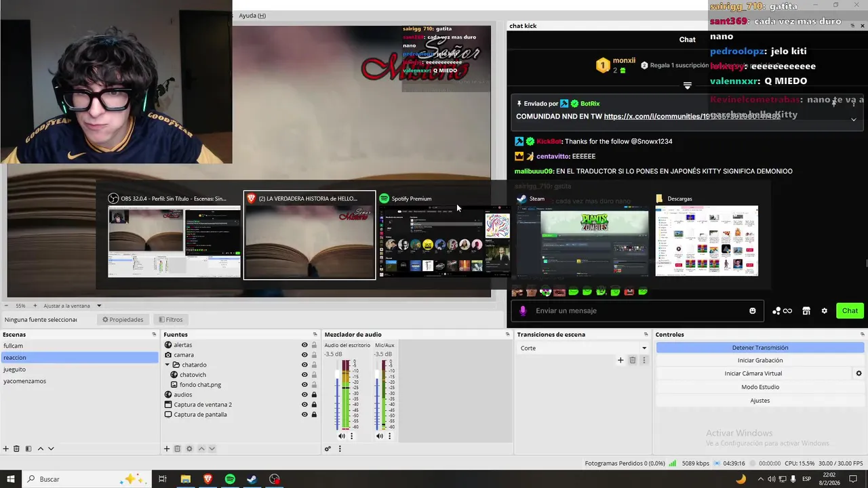This screenshot has height=488, width=868.
Task: Open Brave browser from the taskbar
Action: (x=208, y=479)
